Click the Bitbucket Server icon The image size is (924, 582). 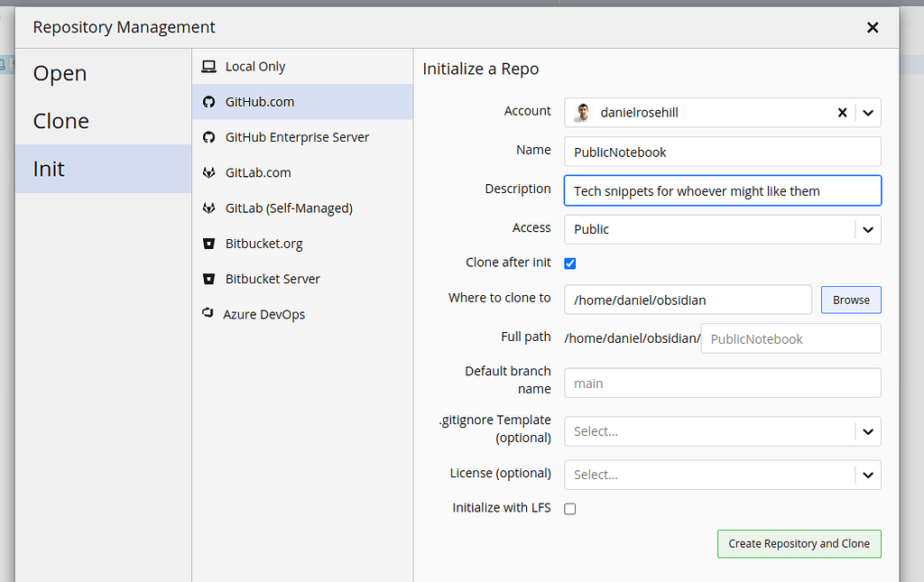[x=209, y=279]
